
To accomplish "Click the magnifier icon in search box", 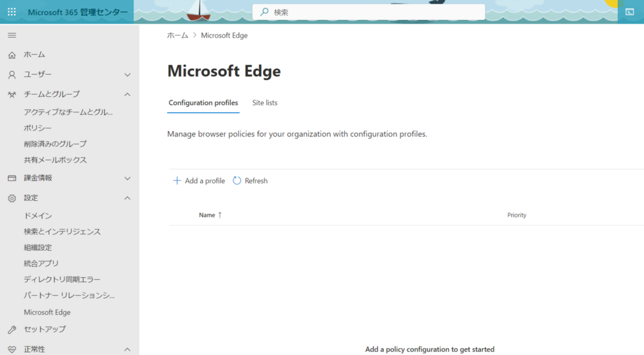I will 265,12.
